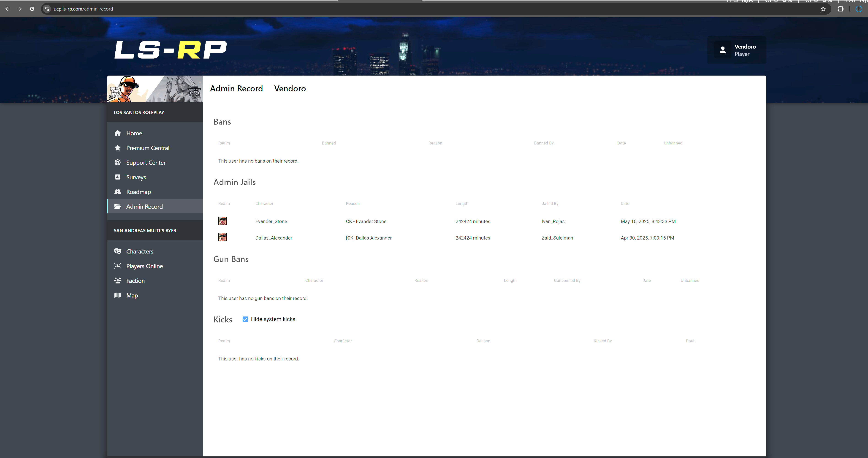The width and height of the screenshot is (868, 458).
Task: Click the realm icon in Dallas_Alexander row
Action: coord(222,237)
